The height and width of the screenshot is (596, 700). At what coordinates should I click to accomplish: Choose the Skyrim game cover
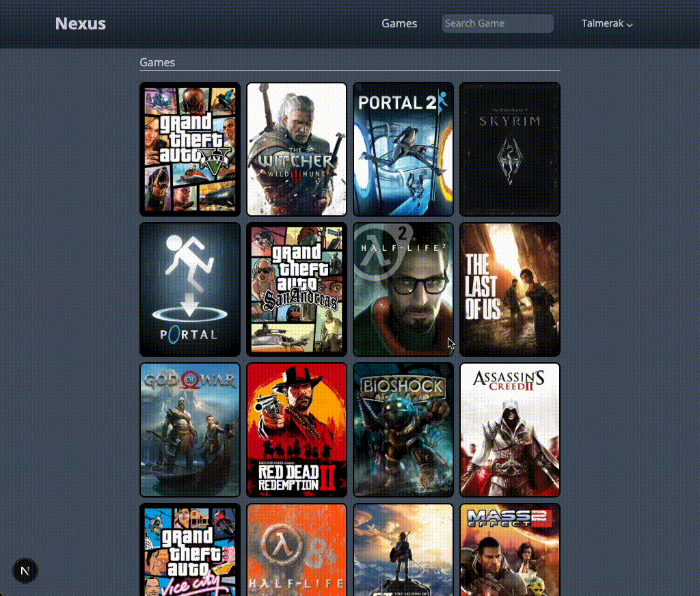point(510,149)
